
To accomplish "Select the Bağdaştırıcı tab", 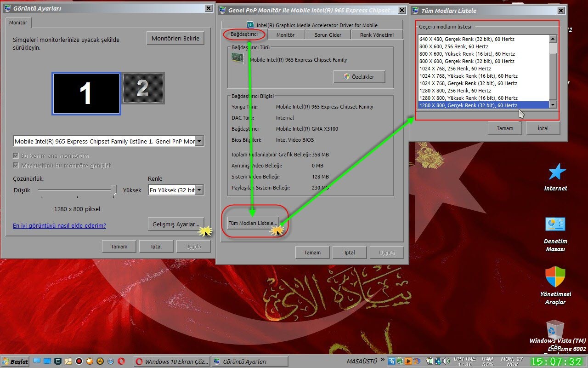I will pyautogui.click(x=244, y=35).
